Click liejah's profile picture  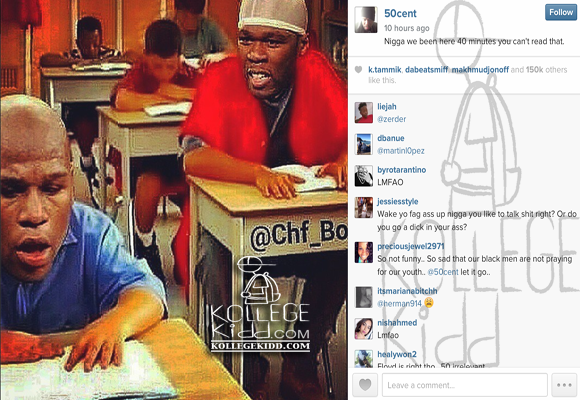[364, 112]
